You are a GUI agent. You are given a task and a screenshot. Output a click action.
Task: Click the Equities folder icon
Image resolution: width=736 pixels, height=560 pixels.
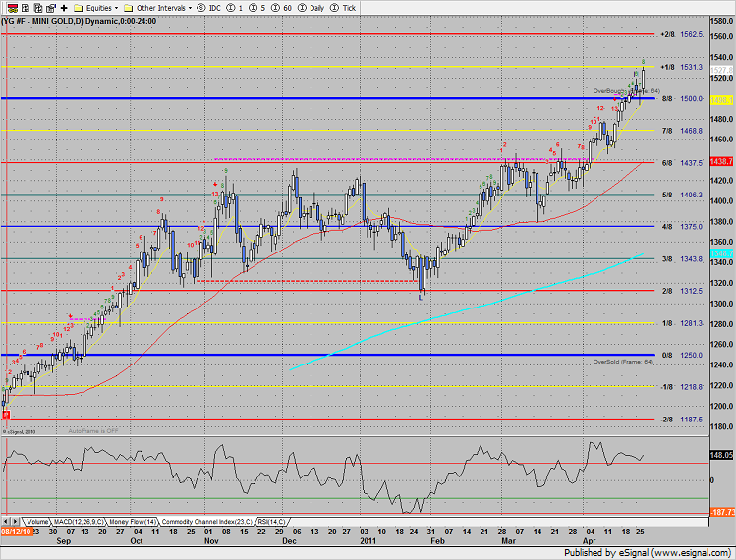coord(79,8)
